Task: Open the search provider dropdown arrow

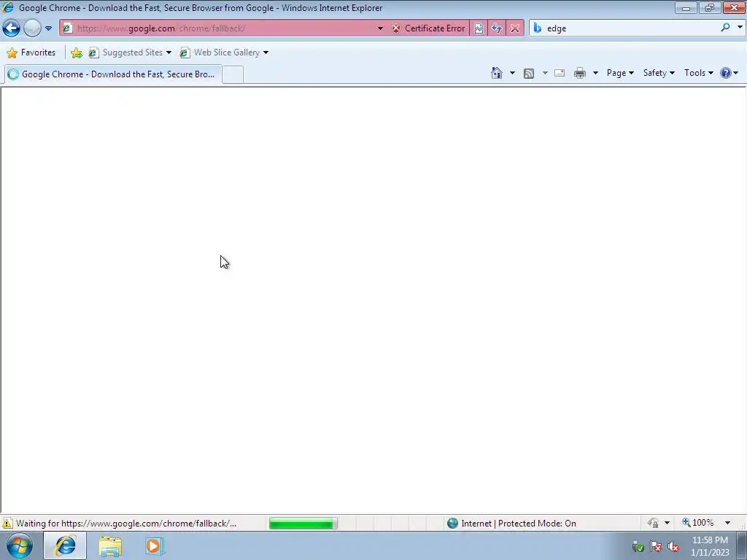Action: (x=740, y=28)
